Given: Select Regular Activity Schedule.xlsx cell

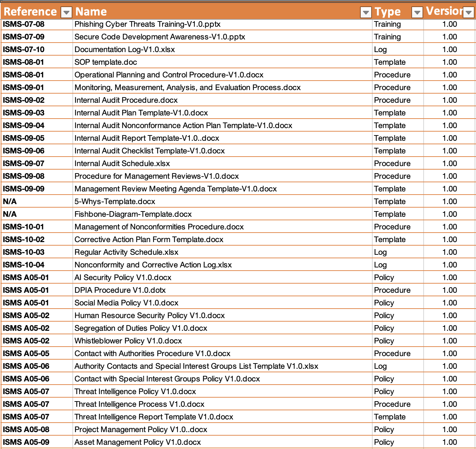Looking at the screenshot, I should click(222, 252).
